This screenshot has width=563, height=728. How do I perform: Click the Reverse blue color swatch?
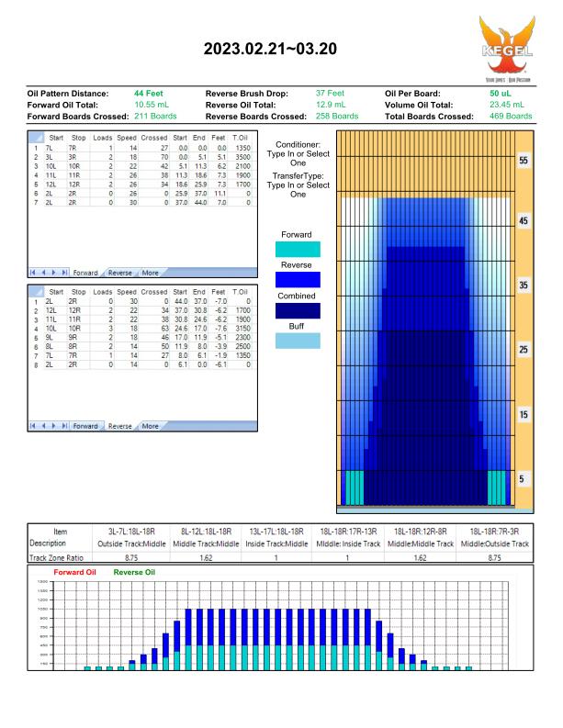pos(298,279)
